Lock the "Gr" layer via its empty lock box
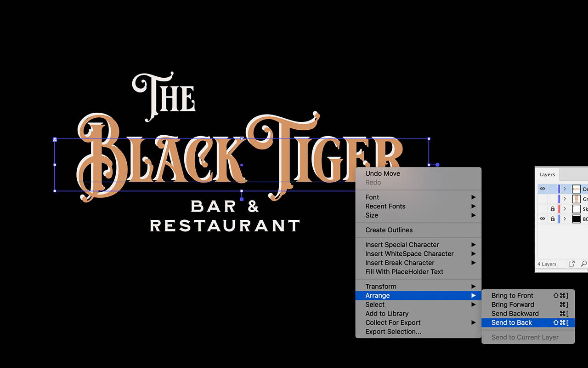The image size is (588, 368). (553, 199)
